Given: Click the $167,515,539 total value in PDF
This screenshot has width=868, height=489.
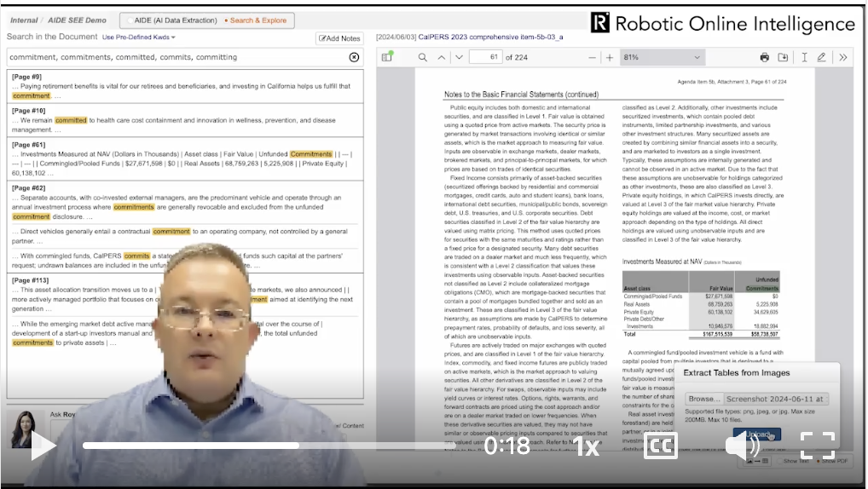Looking at the screenshot, I should point(717,334).
